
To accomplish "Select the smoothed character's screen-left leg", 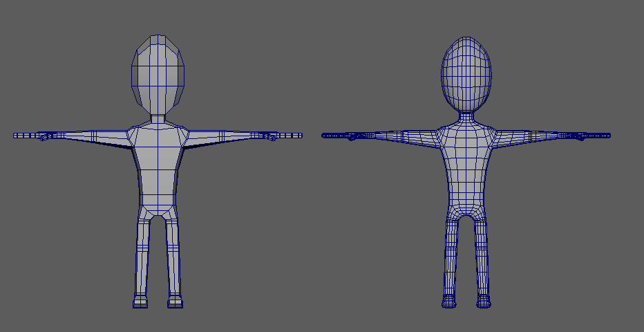I will (451, 256).
